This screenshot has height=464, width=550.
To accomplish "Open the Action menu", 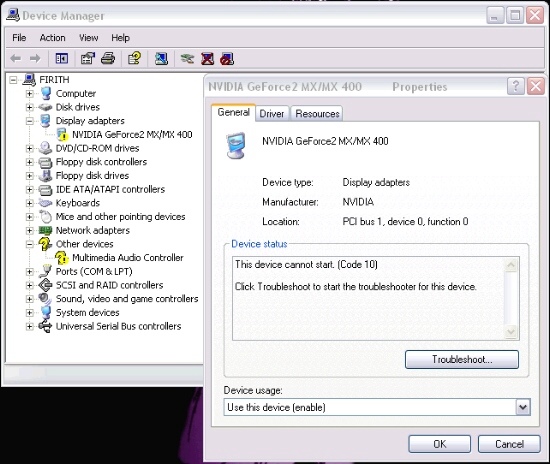I will click(x=52, y=38).
